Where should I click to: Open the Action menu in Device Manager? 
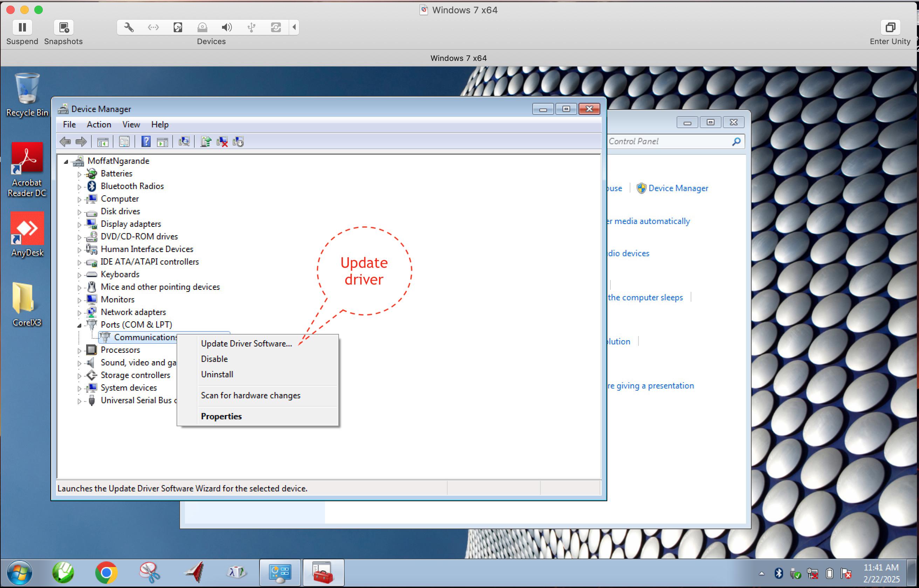[x=99, y=125]
